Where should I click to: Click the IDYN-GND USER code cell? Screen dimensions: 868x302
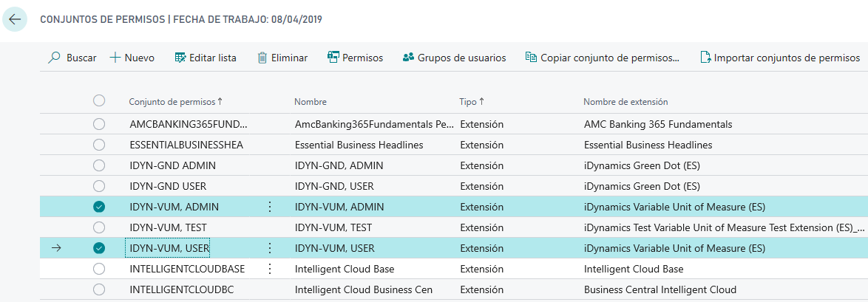pyautogui.click(x=168, y=186)
